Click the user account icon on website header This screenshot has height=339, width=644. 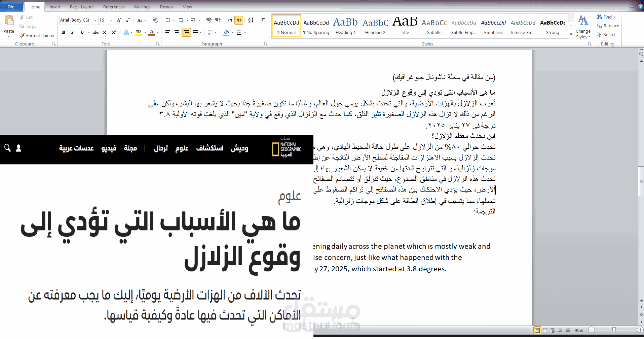(x=19, y=148)
